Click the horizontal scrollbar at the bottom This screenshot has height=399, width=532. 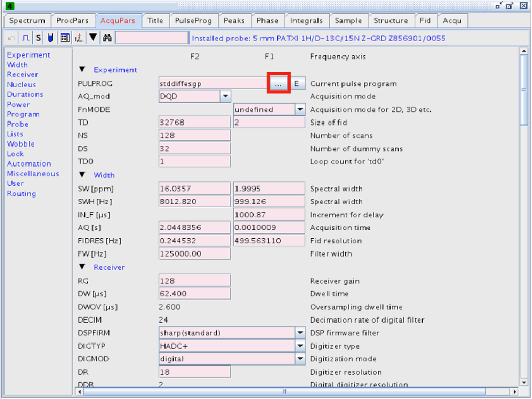point(285,391)
